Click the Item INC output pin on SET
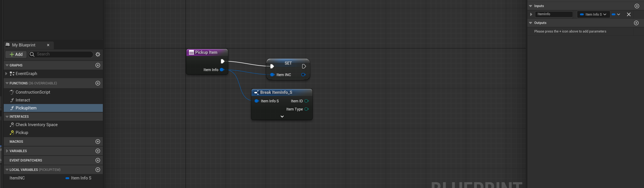 303,75
